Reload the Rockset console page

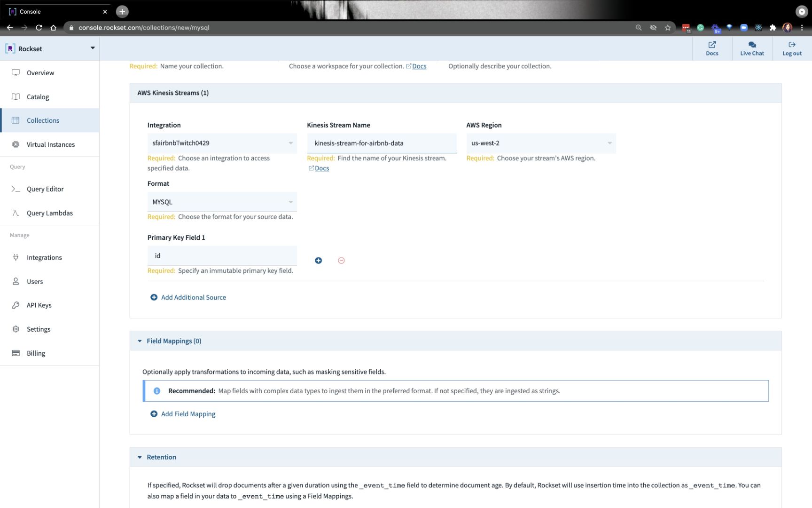coord(39,28)
